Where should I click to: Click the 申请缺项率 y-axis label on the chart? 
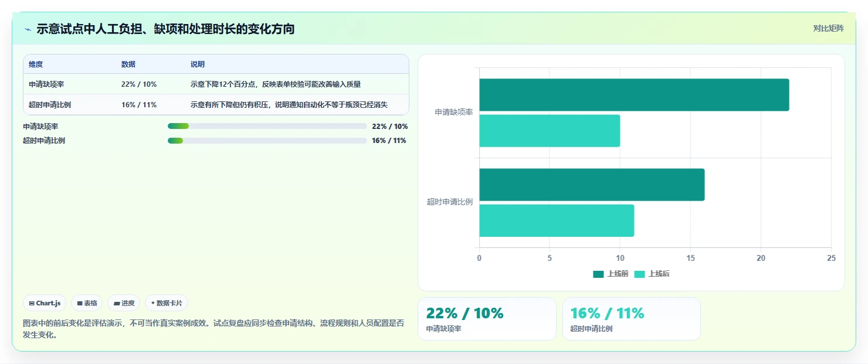tap(454, 112)
